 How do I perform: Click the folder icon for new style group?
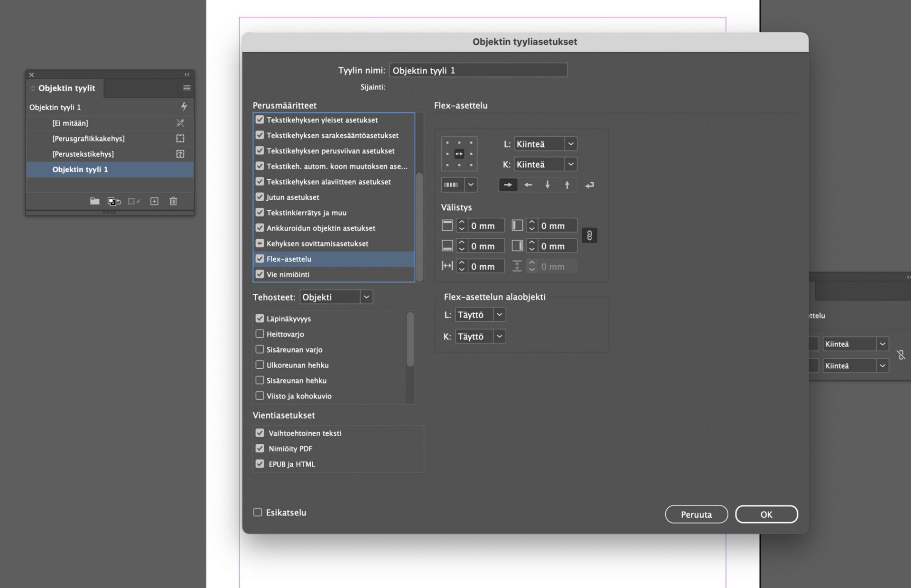click(95, 201)
